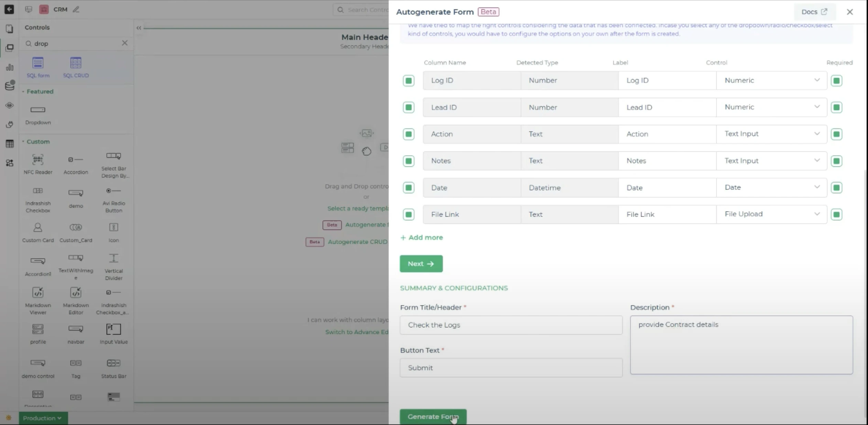Screen dimensions: 868x425
Task: Select the Vertical Divider control
Action: 113,259
